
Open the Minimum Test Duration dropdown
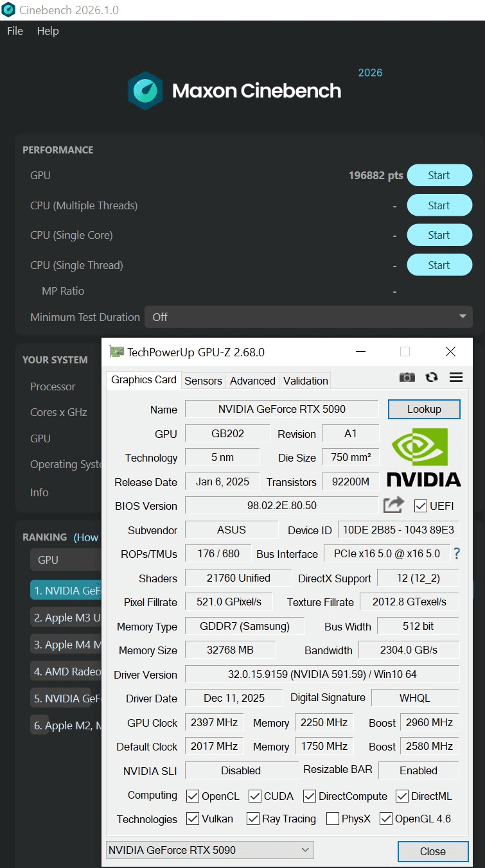tap(308, 317)
